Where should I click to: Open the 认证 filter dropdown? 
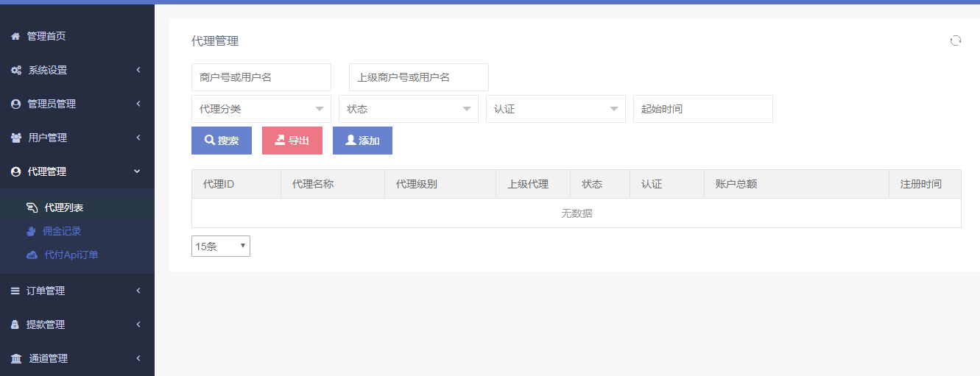pyautogui.click(x=555, y=109)
